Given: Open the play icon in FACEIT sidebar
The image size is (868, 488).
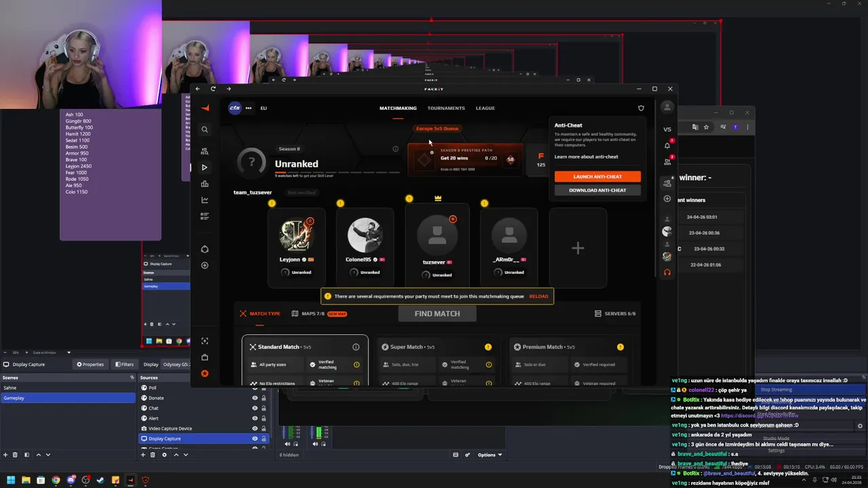Looking at the screenshot, I should tap(205, 167).
